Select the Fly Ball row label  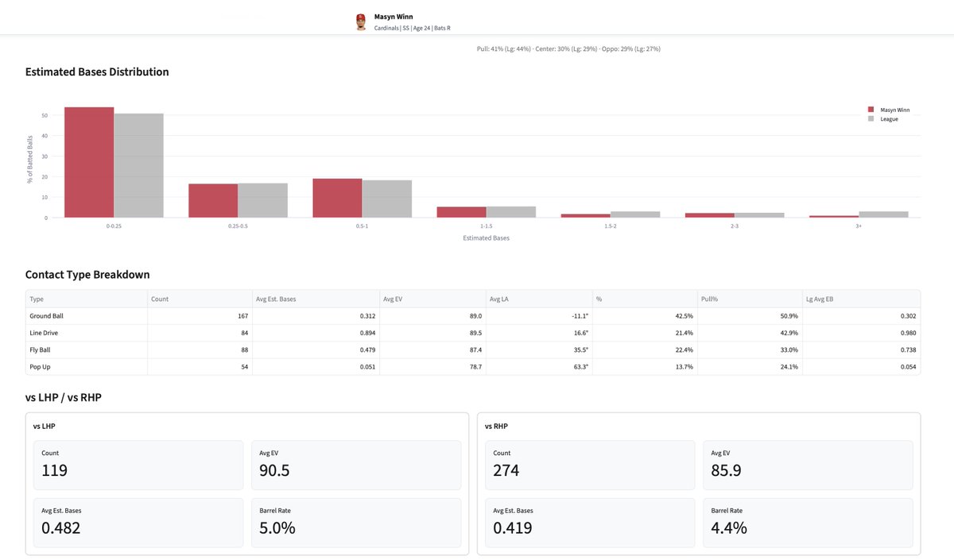(x=41, y=350)
